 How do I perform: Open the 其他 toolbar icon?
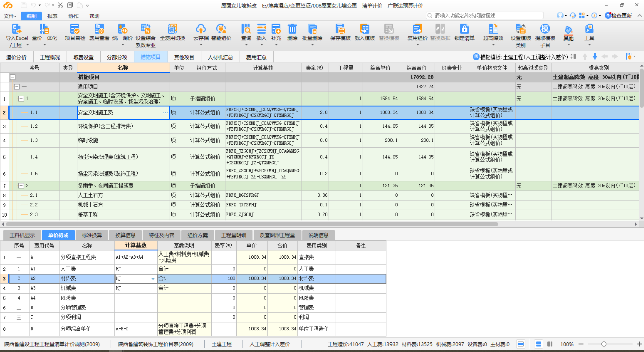[x=568, y=30]
